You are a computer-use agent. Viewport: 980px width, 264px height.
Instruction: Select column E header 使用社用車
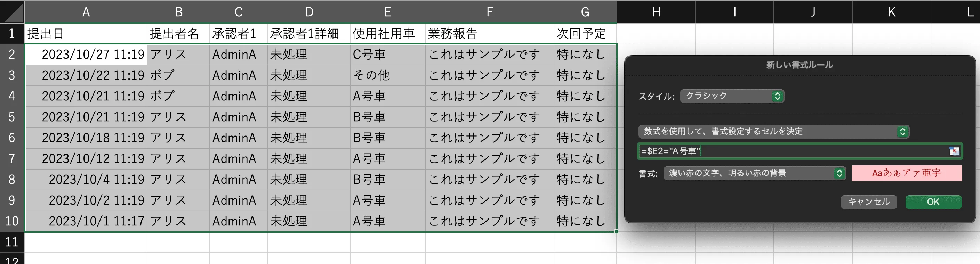(x=387, y=11)
